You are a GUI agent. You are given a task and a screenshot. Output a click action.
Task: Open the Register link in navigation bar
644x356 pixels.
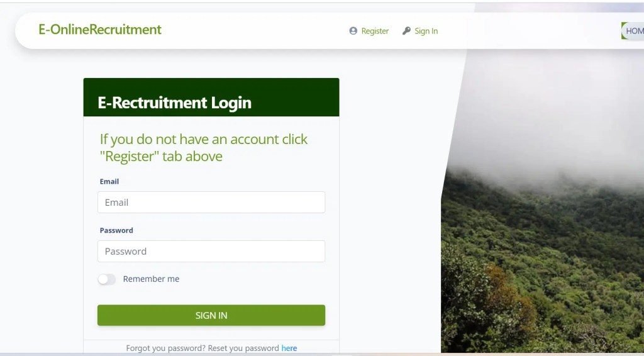click(x=375, y=31)
